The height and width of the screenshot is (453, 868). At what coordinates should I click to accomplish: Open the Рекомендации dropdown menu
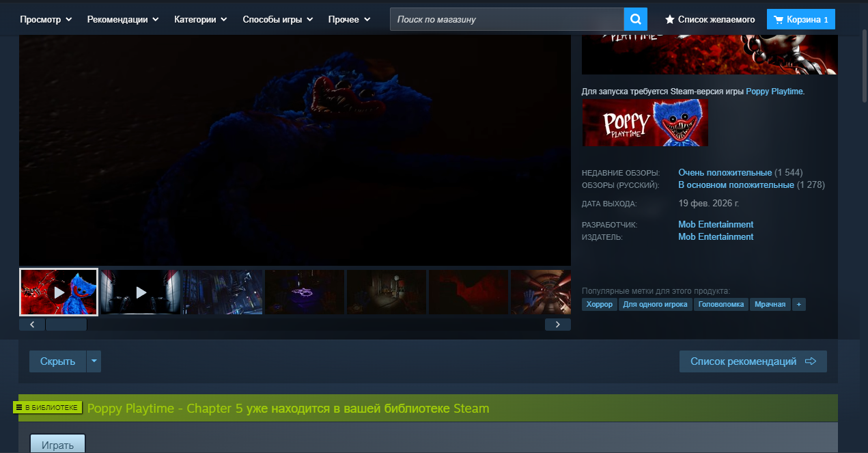(123, 19)
